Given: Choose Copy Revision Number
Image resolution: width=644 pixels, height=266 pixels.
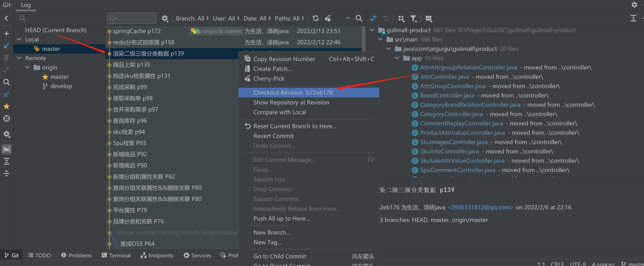Looking at the screenshot, I should tap(309, 59).
